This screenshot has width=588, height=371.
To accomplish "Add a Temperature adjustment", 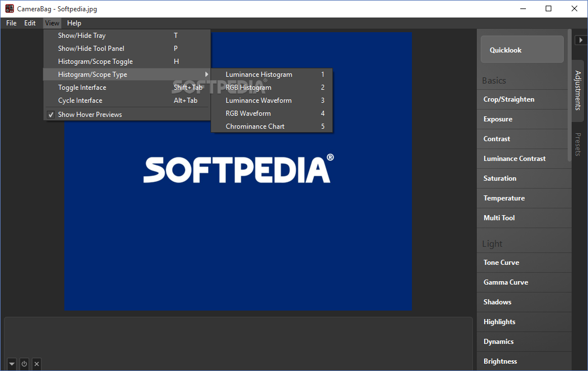I will point(524,198).
